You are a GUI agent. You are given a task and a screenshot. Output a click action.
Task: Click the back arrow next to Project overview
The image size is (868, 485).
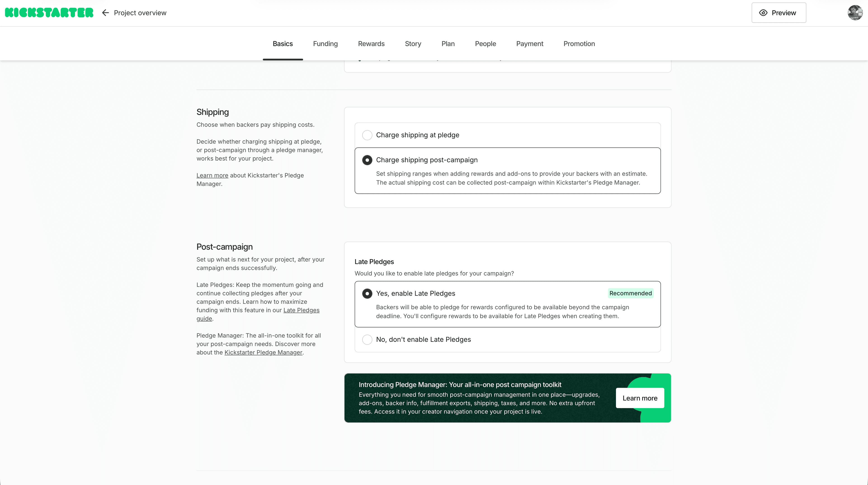tap(105, 12)
